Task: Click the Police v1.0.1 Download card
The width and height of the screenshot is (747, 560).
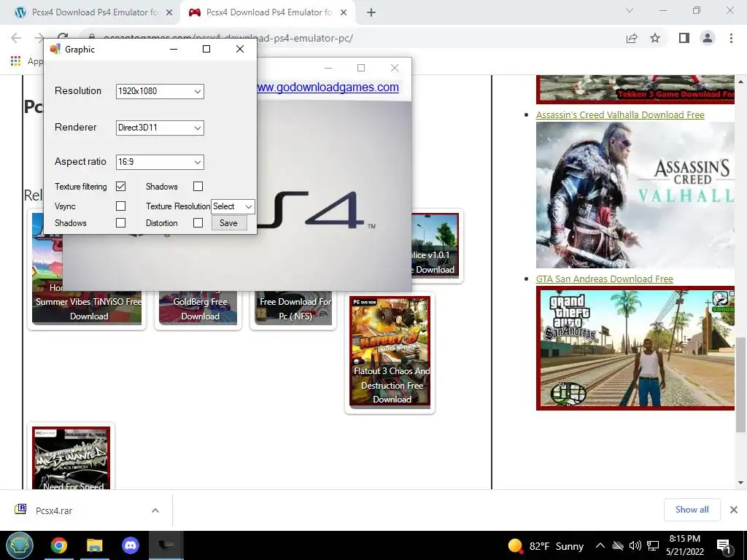Action: (435, 248)
